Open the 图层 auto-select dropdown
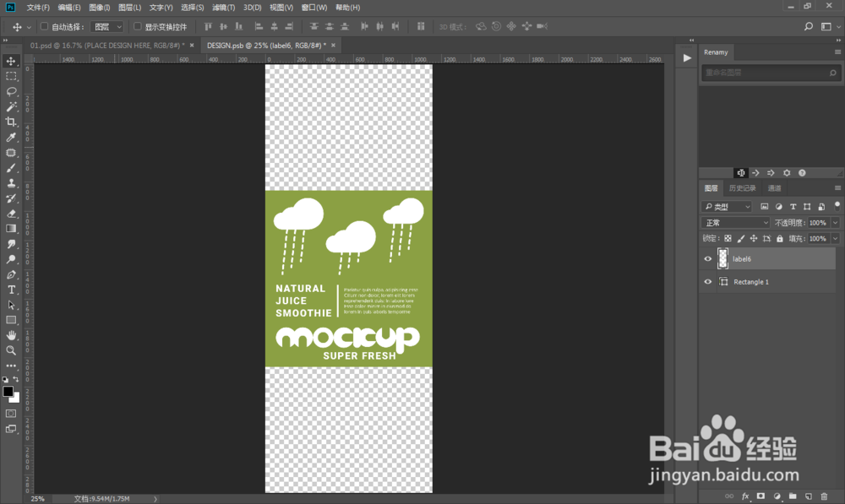The width and height of the screenshot is (845, 504). pos(106,26)
